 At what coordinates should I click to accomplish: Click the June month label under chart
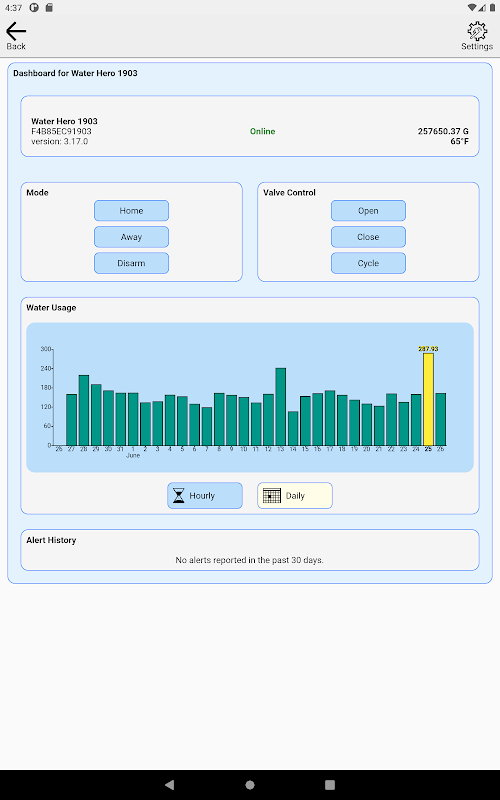point(133,456)
